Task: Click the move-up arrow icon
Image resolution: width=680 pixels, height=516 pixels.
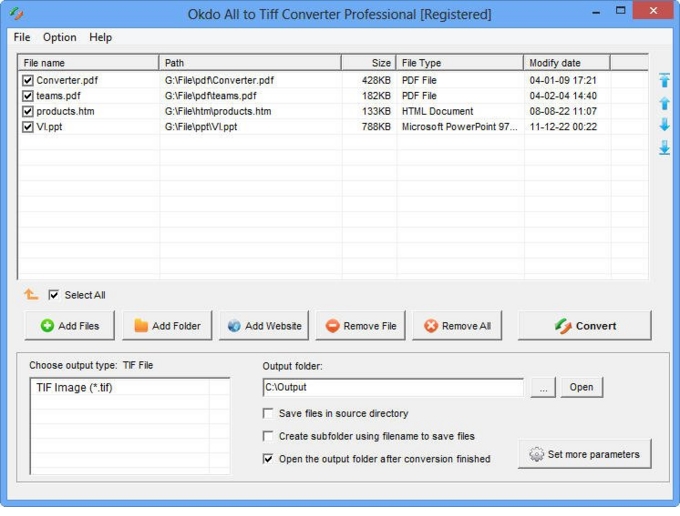Action: coord(664,103)
